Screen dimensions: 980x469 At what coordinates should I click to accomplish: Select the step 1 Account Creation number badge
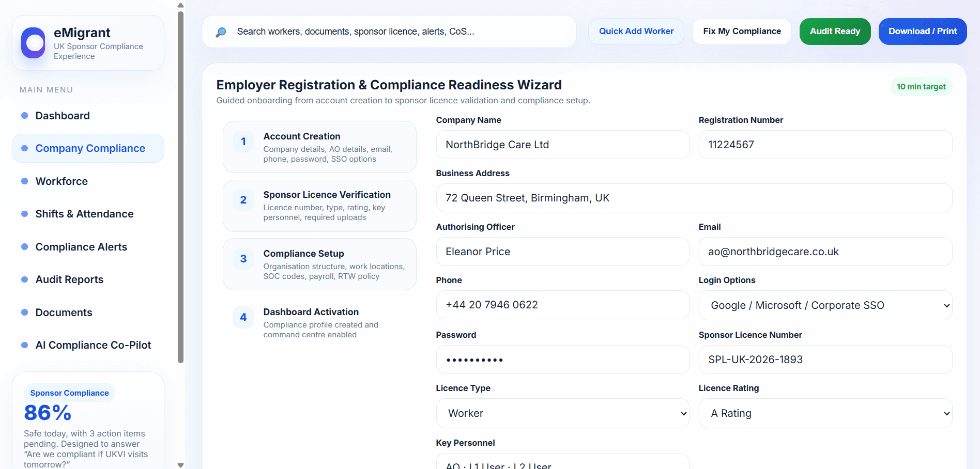(243, 142)
